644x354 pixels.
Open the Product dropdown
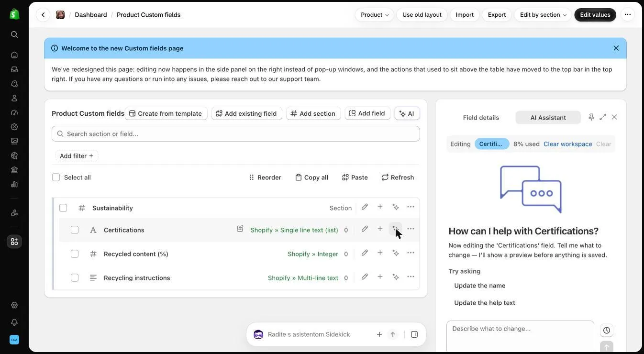(375, 15)
